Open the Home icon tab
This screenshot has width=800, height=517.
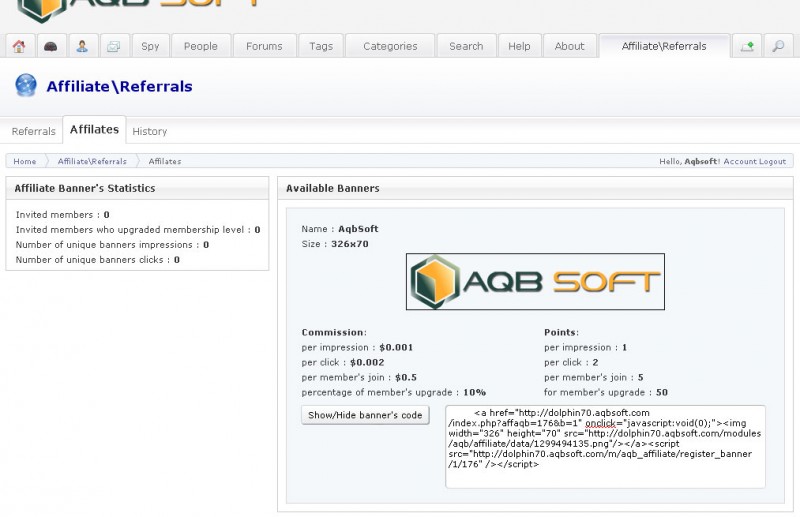[19, 46]
